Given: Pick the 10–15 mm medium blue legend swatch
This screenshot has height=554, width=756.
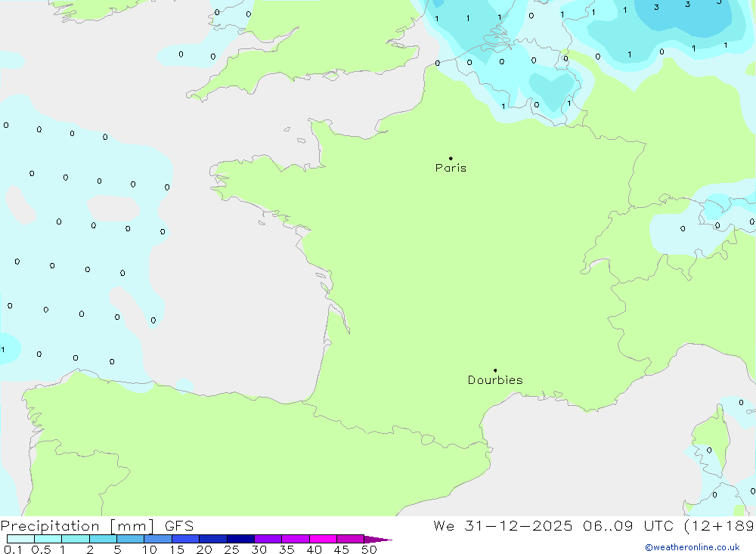Looking at the screenshot, I should pyautogui.click(x=158, y=539).
